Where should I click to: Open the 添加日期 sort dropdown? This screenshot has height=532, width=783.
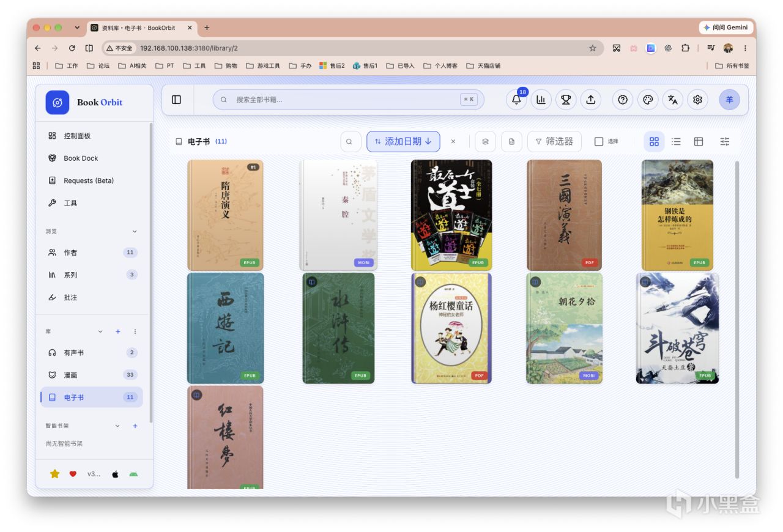pos(403,141)
